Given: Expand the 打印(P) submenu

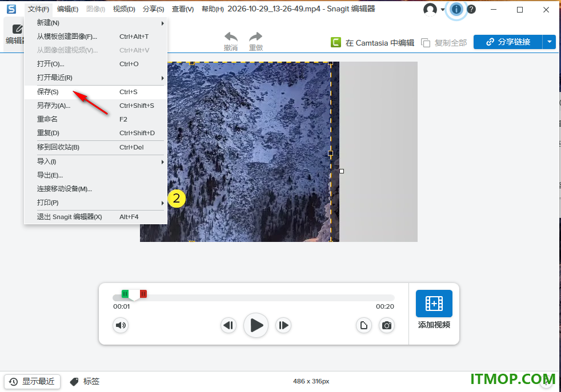Looking at the screenshot, I should (95, 203).
